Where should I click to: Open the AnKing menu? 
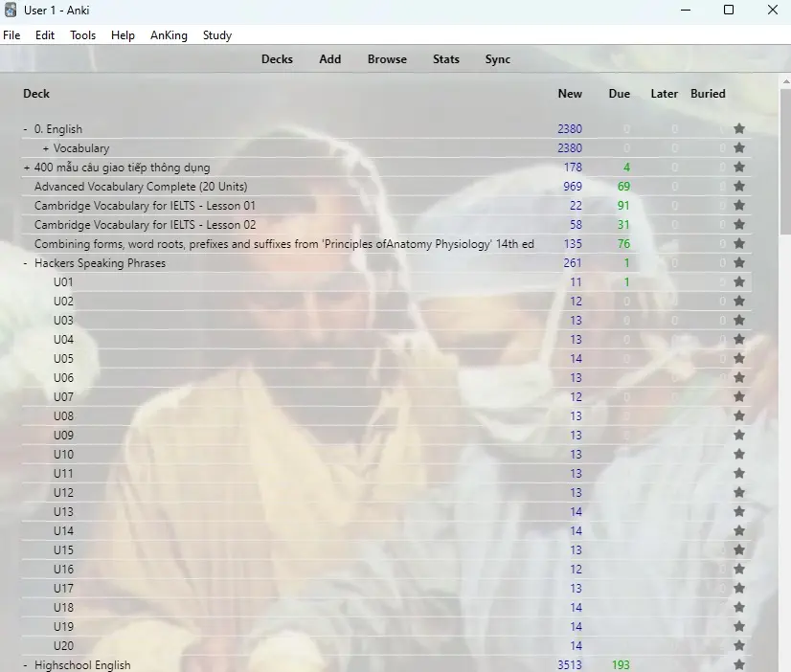pyautogui.click(x=169, y=35)
